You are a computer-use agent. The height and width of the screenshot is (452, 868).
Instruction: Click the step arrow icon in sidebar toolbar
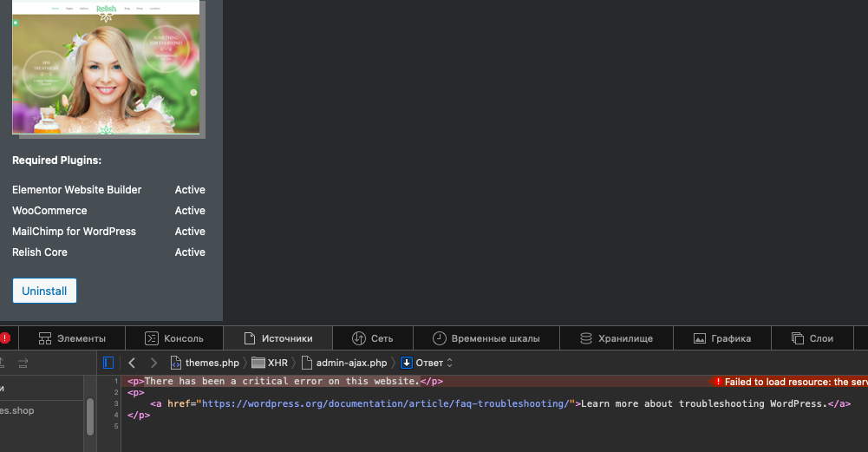[23, 363]
